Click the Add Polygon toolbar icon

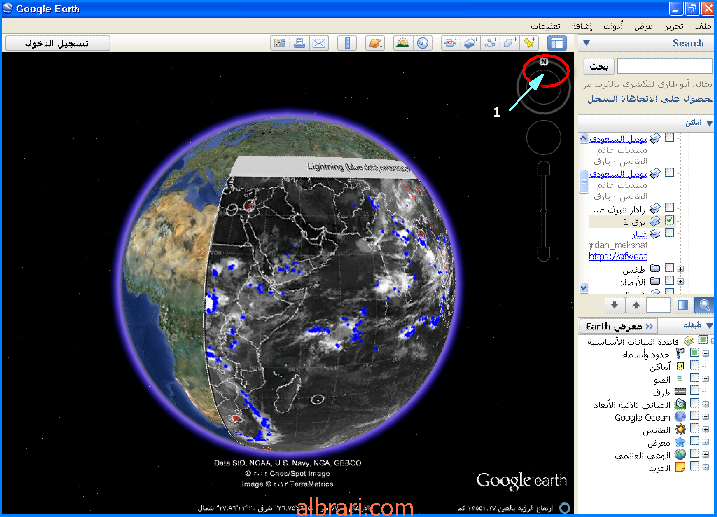click(509, 43)
